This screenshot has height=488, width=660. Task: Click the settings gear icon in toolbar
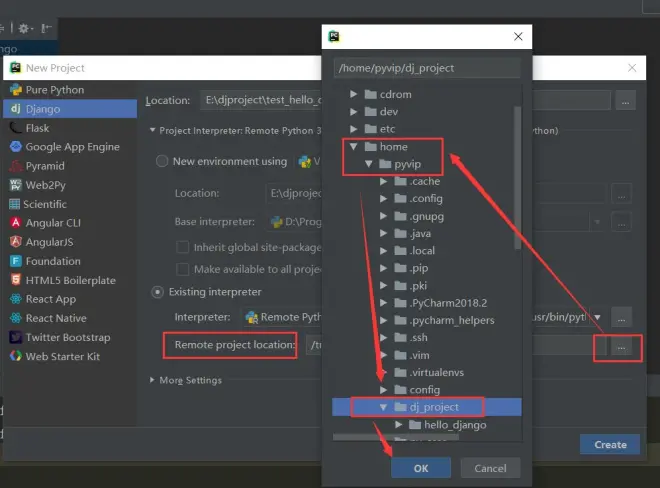pos(24,28)
